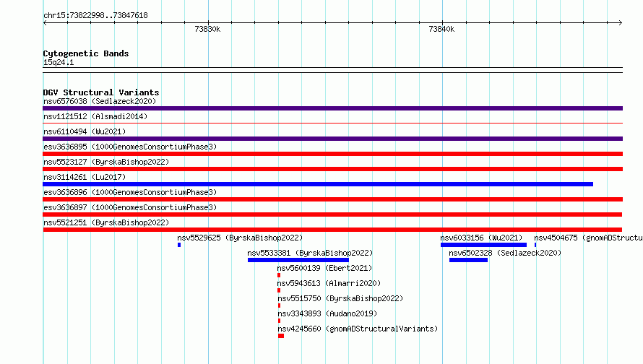Image resolution: width=643 pixels, height=364 pixels.
Task: Click the red marker under nsv3343893
Action: click(280, 321)
